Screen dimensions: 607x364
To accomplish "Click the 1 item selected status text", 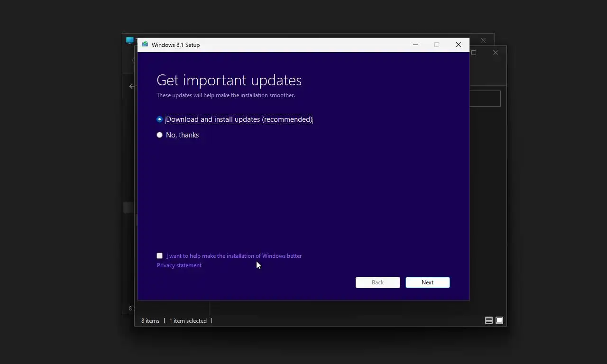I will (188, 321).
